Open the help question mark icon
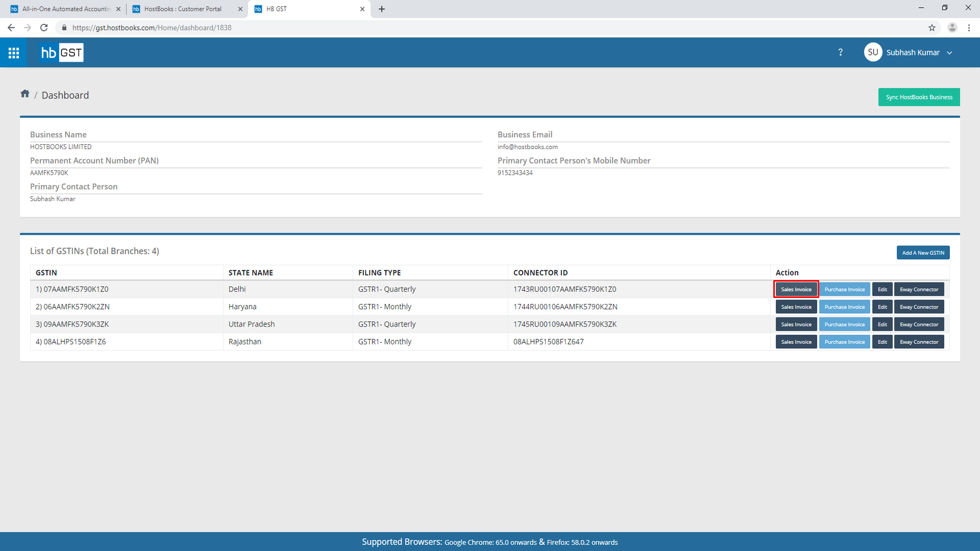The height and width of the screenshot is (551, 980). coord(840,53)
